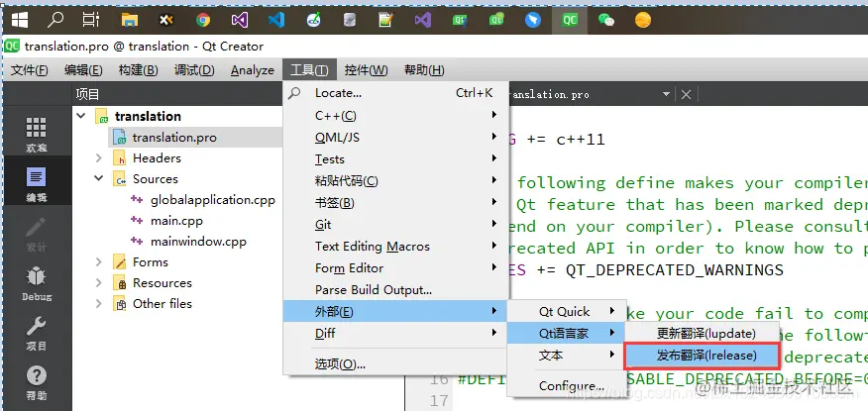Open the Analyze menu
This screenshot has height=411, width=868.
pyautogui.click(x=253, y=70)
